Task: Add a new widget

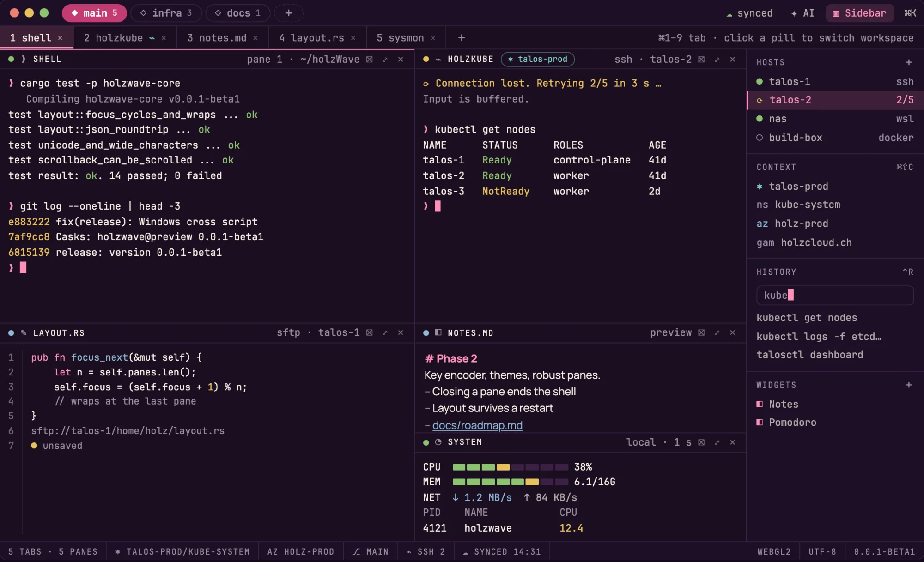Action: [x=909, y=385]
